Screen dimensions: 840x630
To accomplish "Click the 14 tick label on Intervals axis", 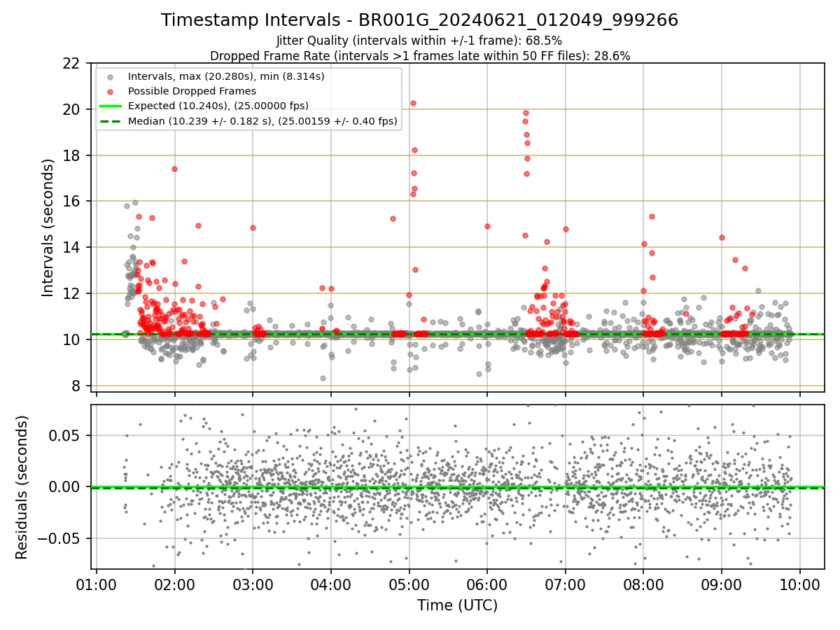I will point(73,248).
